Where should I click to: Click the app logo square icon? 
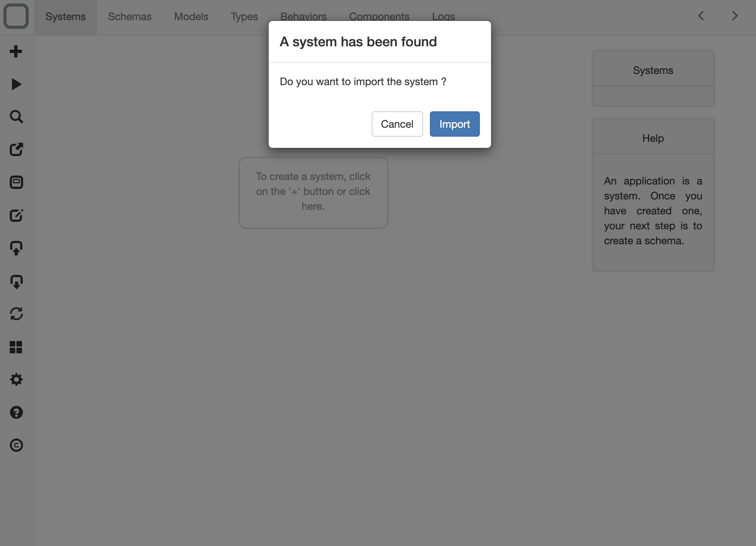coord(16,16)
